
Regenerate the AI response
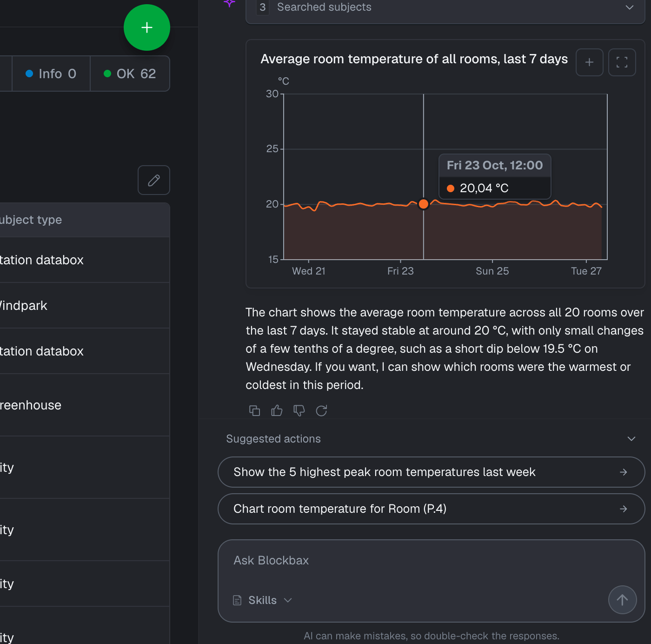[321, 410]
